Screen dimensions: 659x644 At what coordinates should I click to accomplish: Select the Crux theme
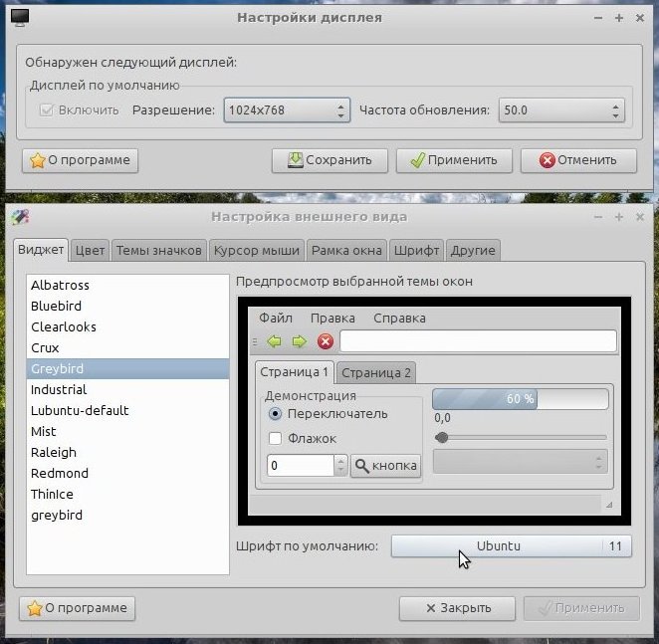click(x=127, y=348)
